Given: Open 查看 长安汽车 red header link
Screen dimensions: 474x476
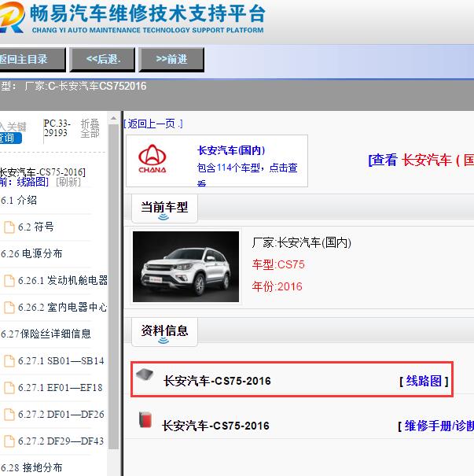Looking at the screenshot, I should [421, 160].
